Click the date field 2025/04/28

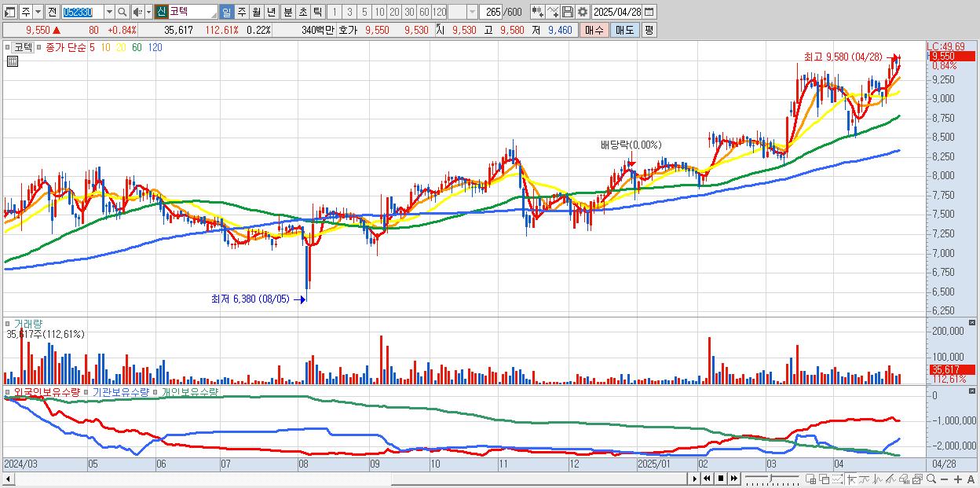pos(617,12)
